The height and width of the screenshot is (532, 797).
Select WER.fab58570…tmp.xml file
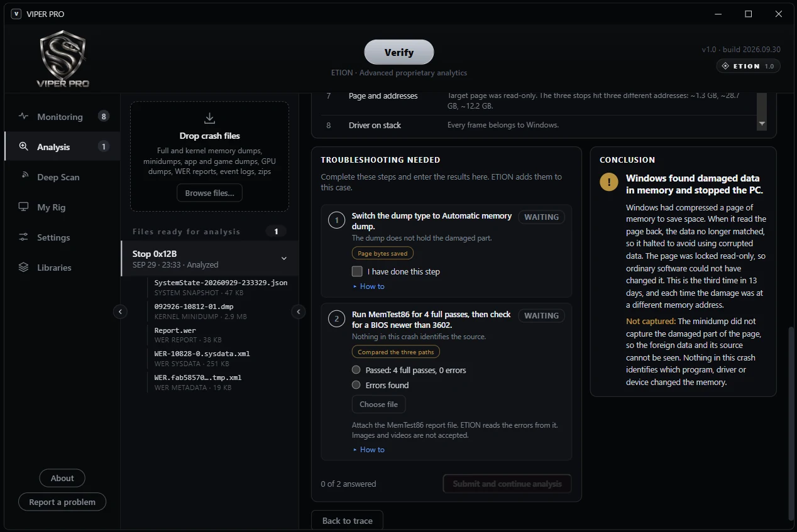(221, 382)
